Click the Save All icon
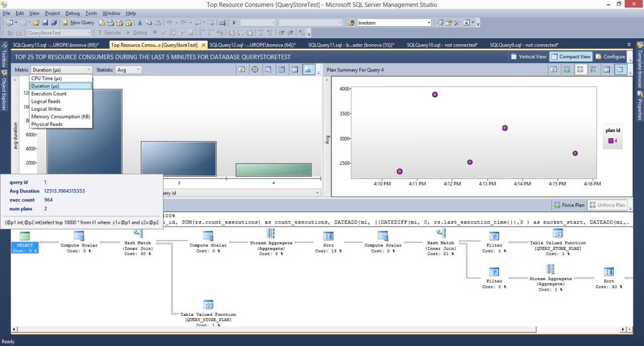The image size is (644, 346). [53, 23]
